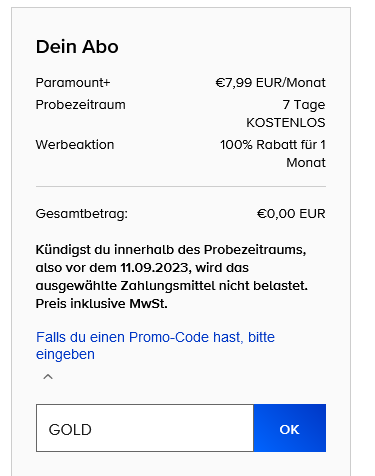The width and height of the screenshot is (375, 476).
Task: Click the '100% Rabatt für 1' discount text
Action: (273, 145)
